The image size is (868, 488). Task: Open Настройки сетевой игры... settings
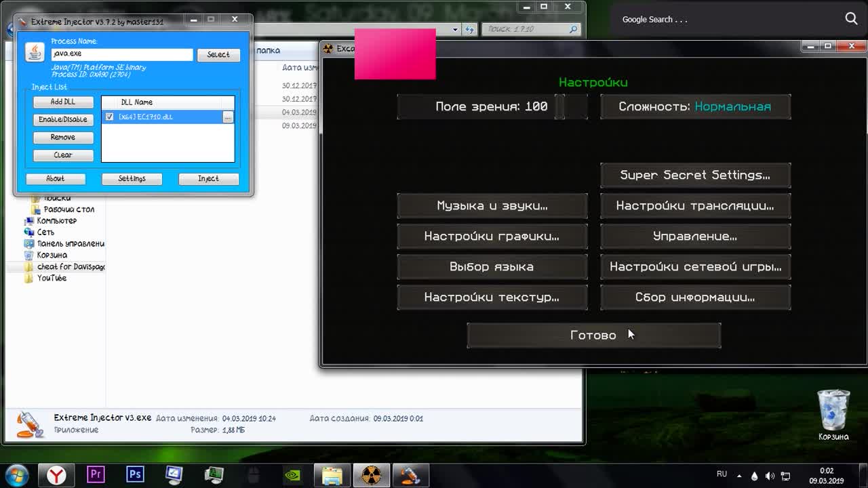(x=695, y=266)
